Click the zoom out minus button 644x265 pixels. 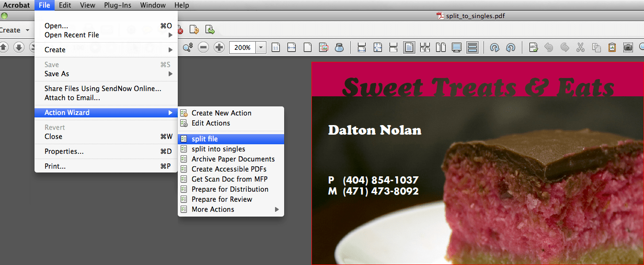[204, 47]
